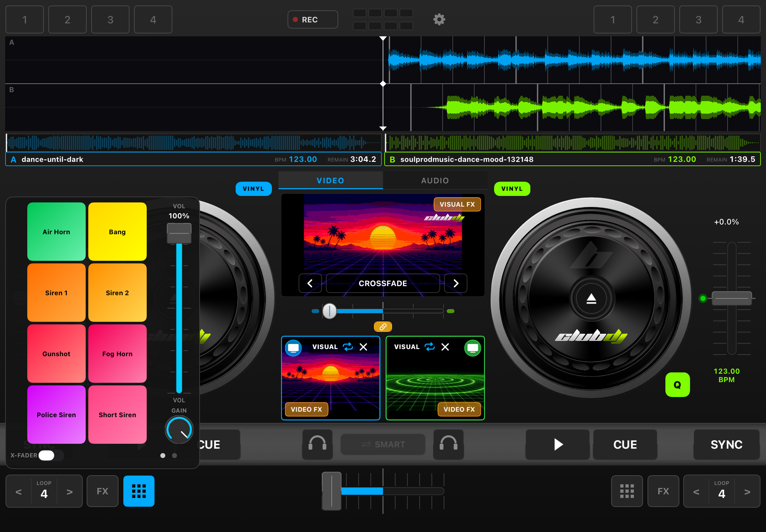Click deck A blue monitor output icon
This screenshot has height=532, width=766.
[x=293, y=348]
